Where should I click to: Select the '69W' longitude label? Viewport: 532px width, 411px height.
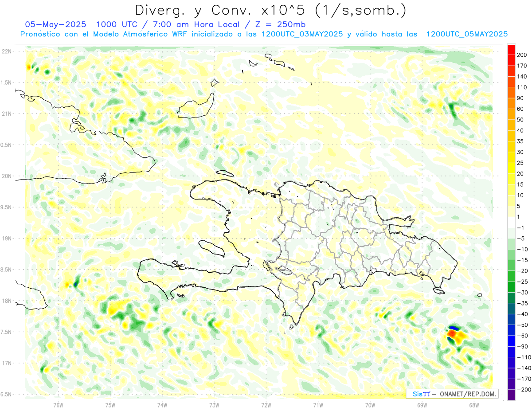pyautogui.click(x=422, y=404)
